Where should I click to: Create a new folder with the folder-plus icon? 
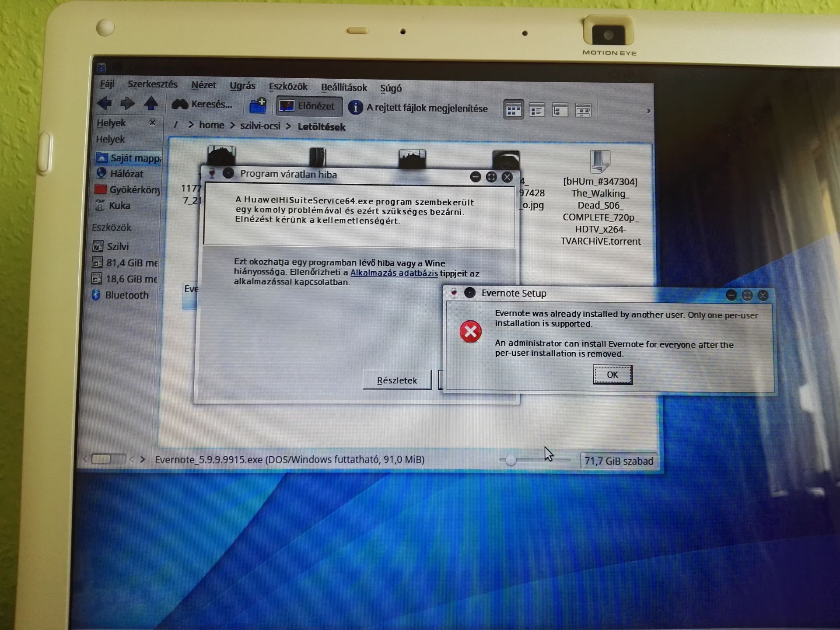pyautogui.click(x=258, y=105)
